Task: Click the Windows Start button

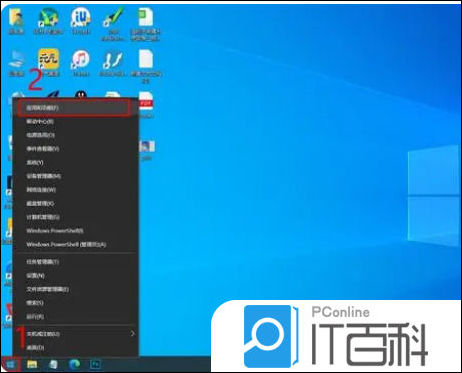Action: [11, 364]
